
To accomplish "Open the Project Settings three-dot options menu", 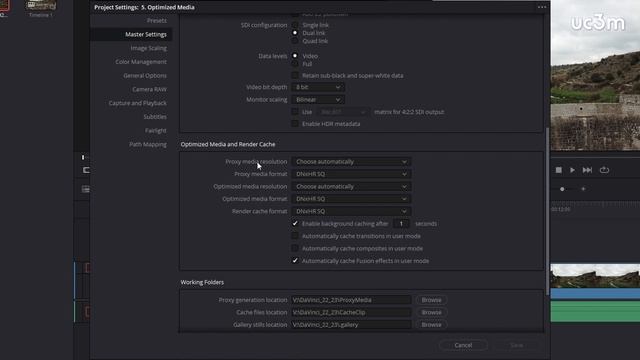I will (x=542, y=7).
